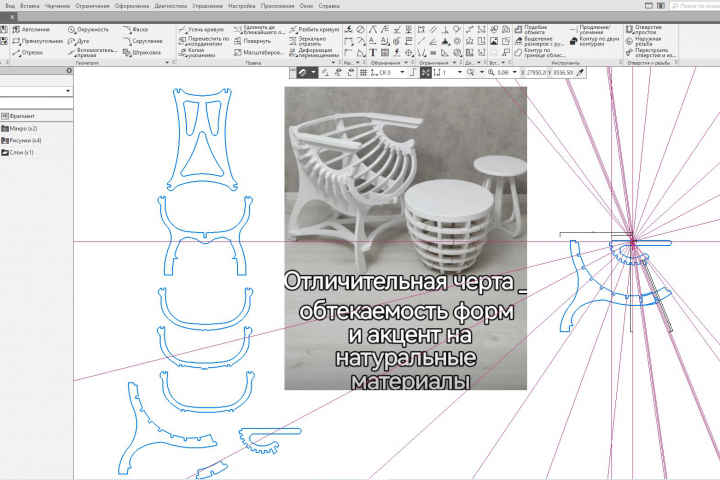Expand the Обозначения group arrow
The width and height of the screenshot is (720, 480).
pos(406,63)
